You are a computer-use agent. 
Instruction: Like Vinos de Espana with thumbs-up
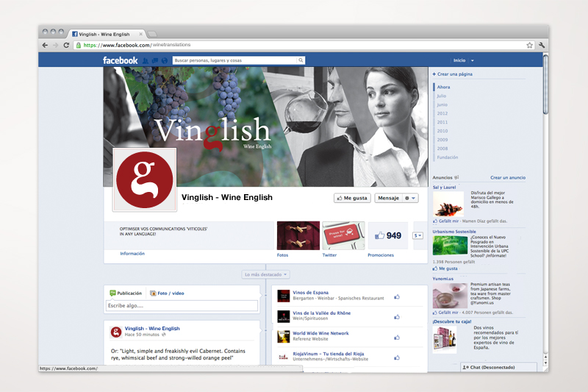(397, 296)
